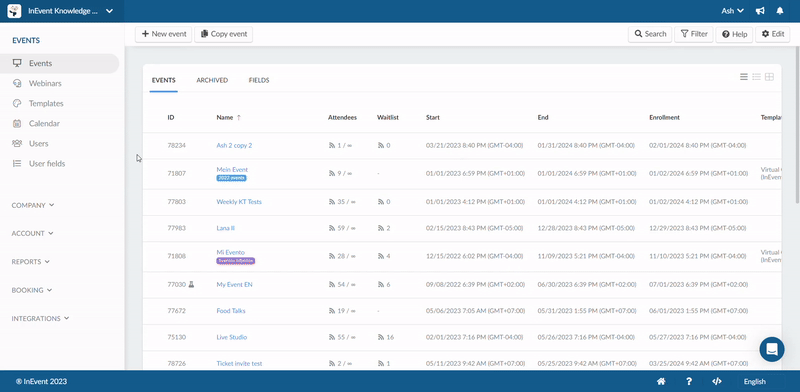Click the Start column header
This screenshot has width=800, height=392.
433,117
